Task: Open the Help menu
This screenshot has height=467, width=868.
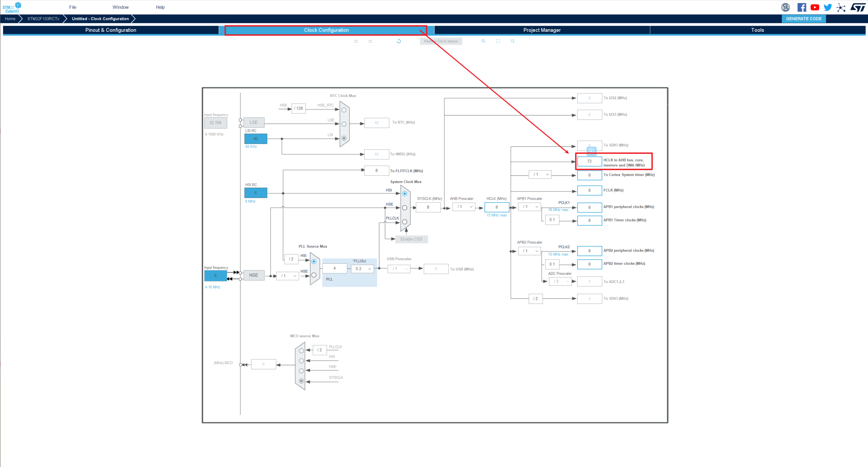Action: coord(160,7)
